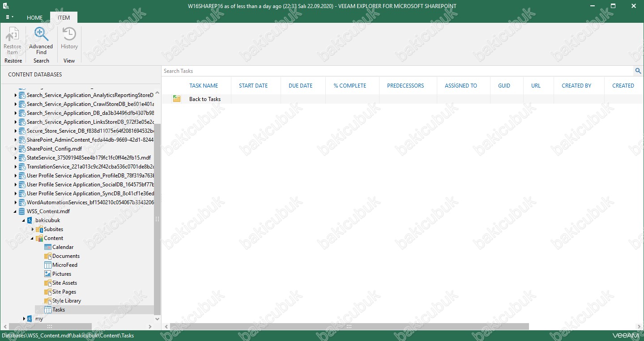Screen dimensions: 644x341
Task: Click the SharePoint_Config.mdf database icon
Action: [22, 149]
